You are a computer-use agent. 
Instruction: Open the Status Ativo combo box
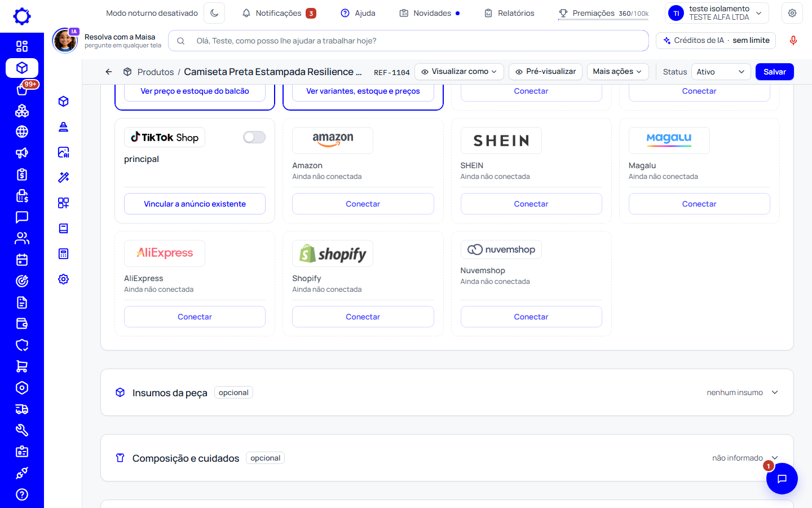pyautogui.click(x=721, y=72)
